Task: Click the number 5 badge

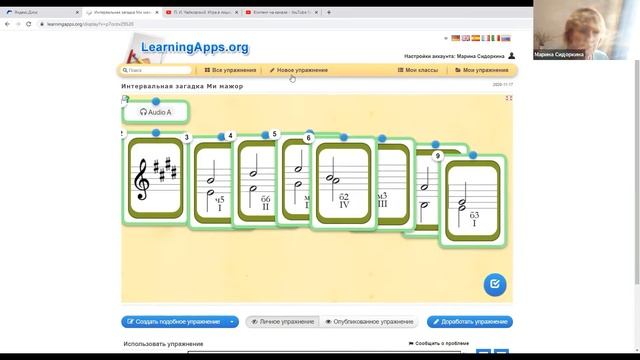Action: pyautogui.click(x=275, y=134)
